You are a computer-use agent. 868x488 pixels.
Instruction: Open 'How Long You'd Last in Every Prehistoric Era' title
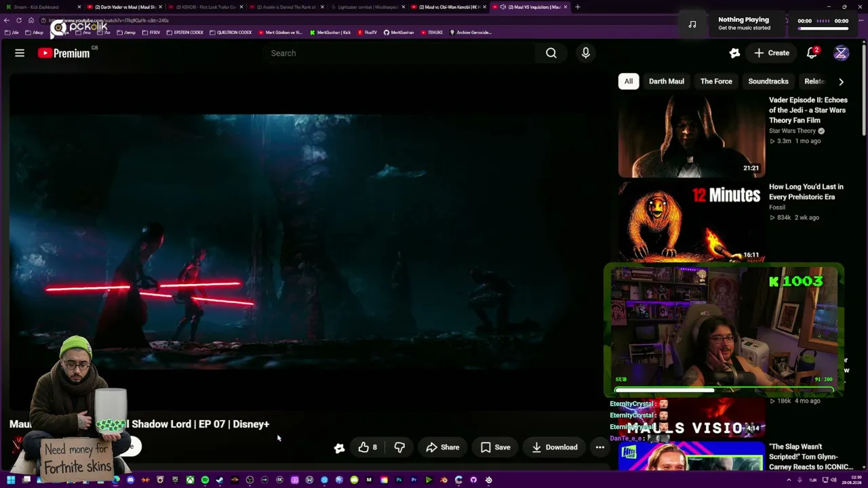click(806, 192)
